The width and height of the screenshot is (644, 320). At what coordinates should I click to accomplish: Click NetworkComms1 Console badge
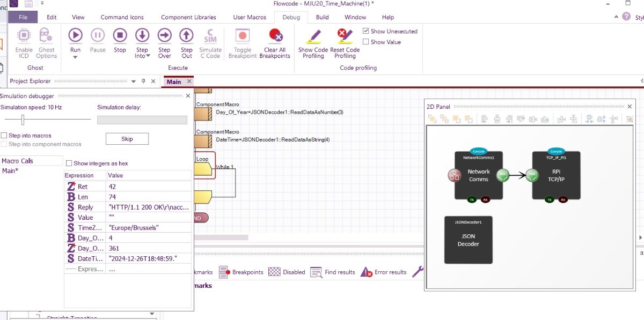tap(478, 151)
